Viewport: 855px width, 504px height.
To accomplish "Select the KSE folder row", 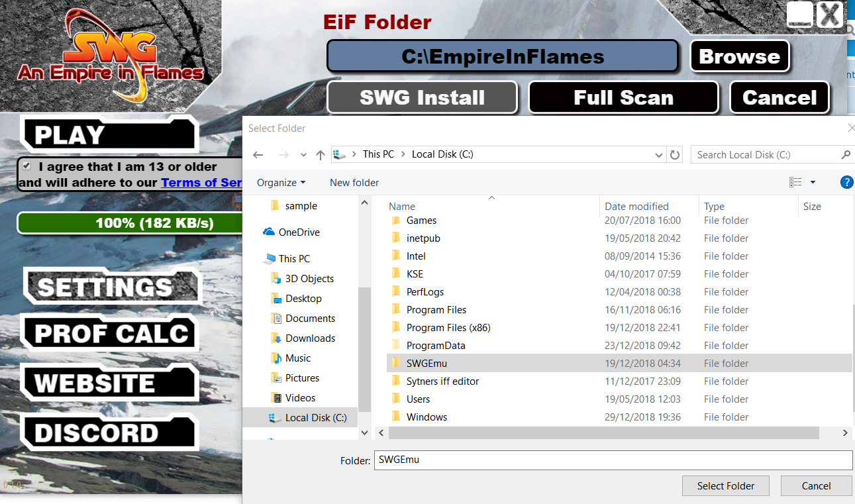I will (x=619, y=274).
